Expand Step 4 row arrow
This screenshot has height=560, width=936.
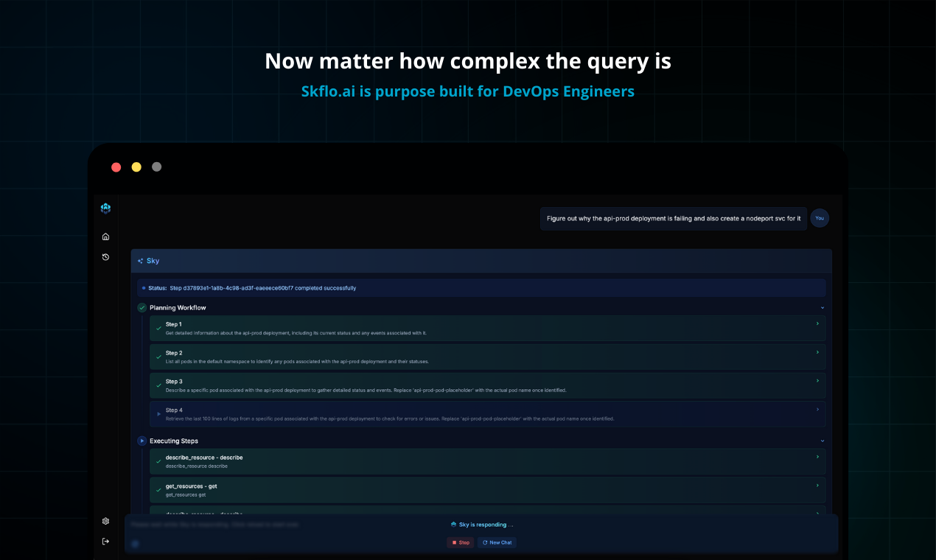click(817, 410)
